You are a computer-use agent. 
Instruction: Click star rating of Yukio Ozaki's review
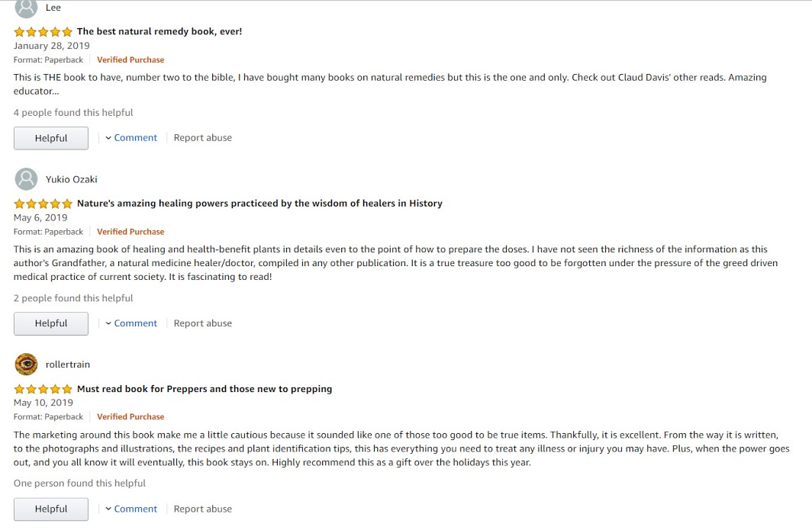pos(43,204)
